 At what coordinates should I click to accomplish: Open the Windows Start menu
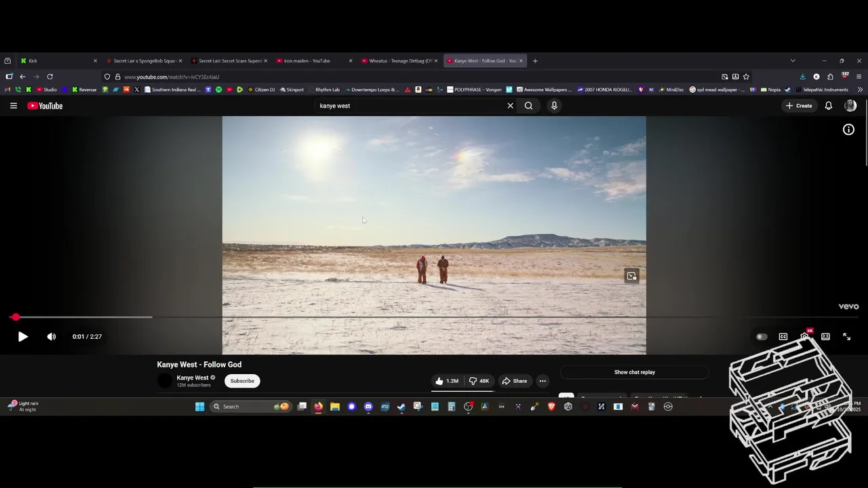pos(199,407)
